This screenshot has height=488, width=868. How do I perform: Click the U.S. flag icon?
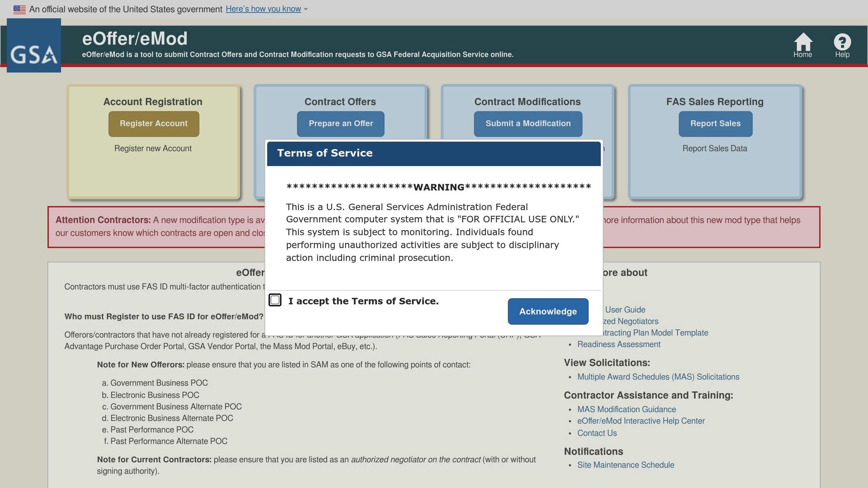click(19, 8)
